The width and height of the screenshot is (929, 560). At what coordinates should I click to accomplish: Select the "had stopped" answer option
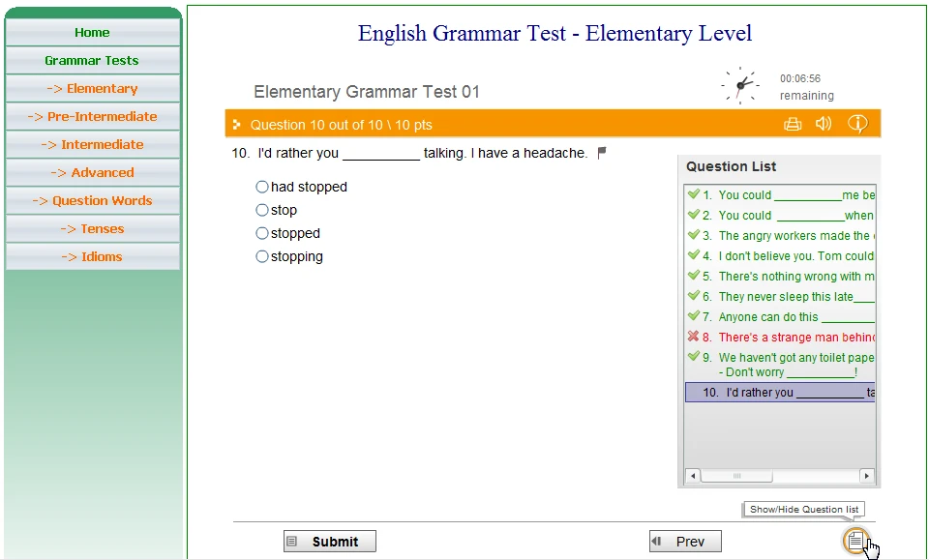click(x=262, y=187)
